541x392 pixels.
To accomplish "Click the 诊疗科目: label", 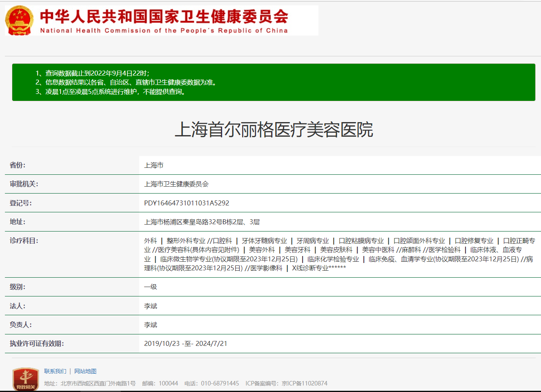I will pos(24,241).
